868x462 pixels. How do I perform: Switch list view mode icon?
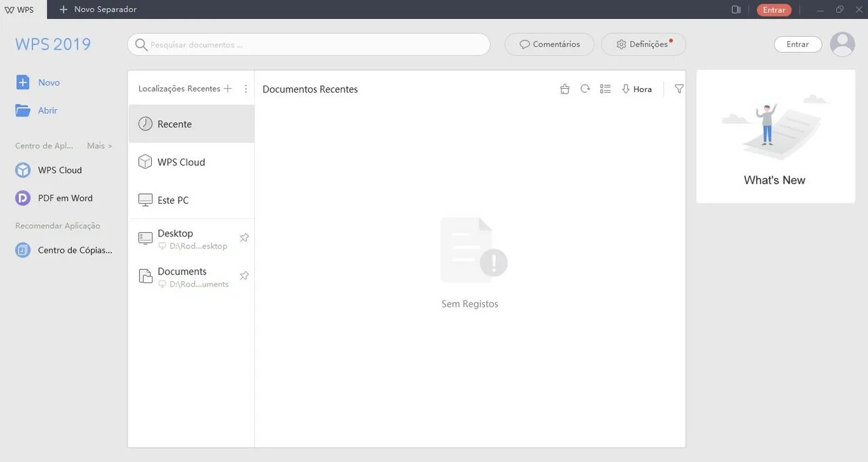pyautogui.click(x=606, y=89)
